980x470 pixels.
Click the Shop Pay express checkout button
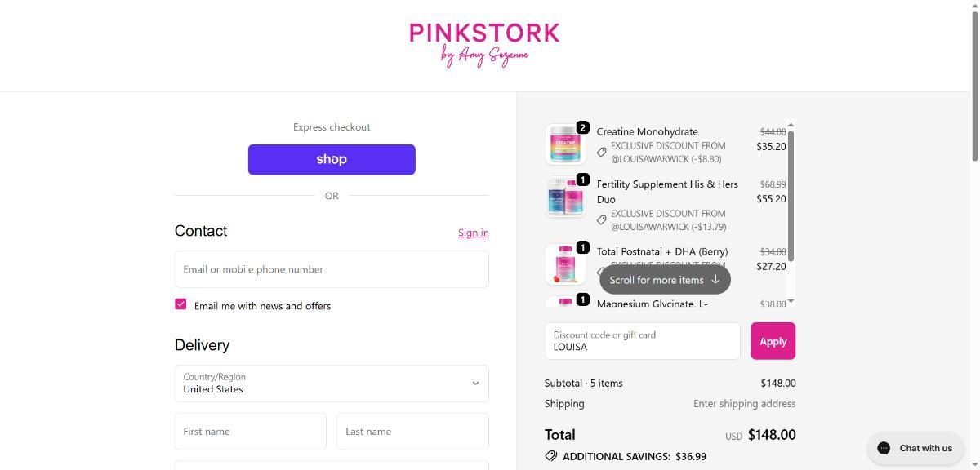coord(332,160)
